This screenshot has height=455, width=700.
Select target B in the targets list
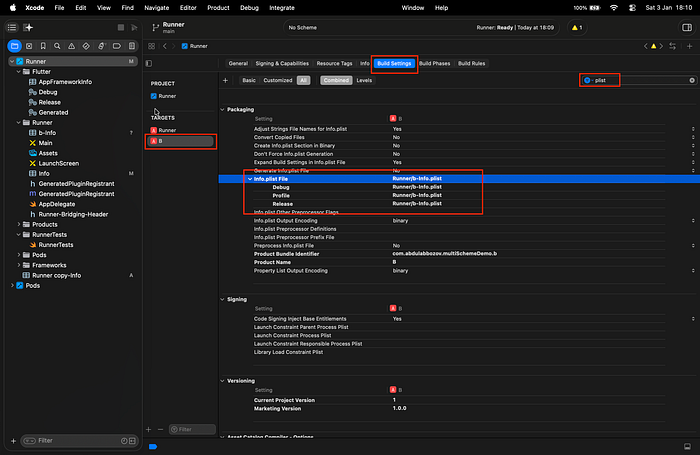coord(180,141)
